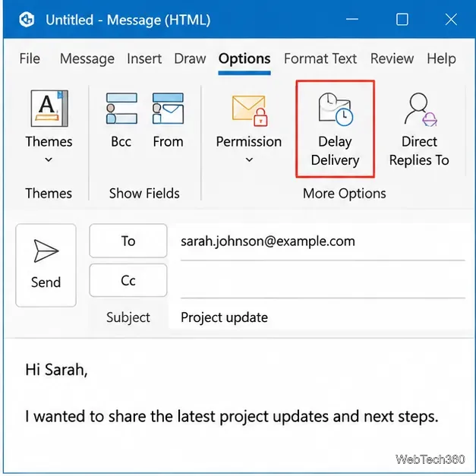Open Direct Replies To option

[419, 130]
